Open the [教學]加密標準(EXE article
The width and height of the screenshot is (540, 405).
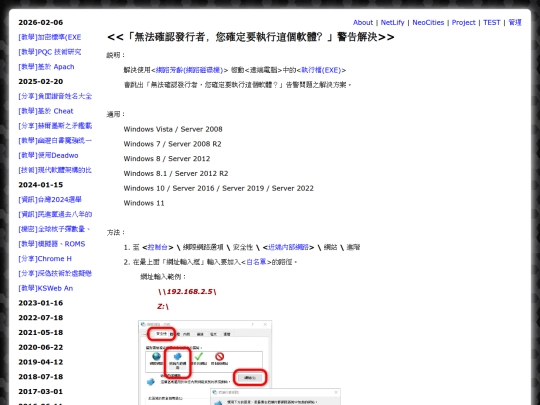tap(50, 37)
